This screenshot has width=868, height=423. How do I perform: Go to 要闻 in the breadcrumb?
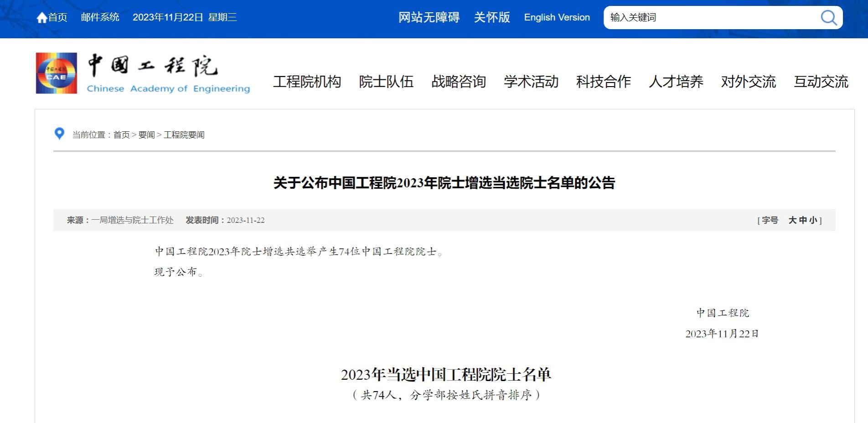pos(146,135)
